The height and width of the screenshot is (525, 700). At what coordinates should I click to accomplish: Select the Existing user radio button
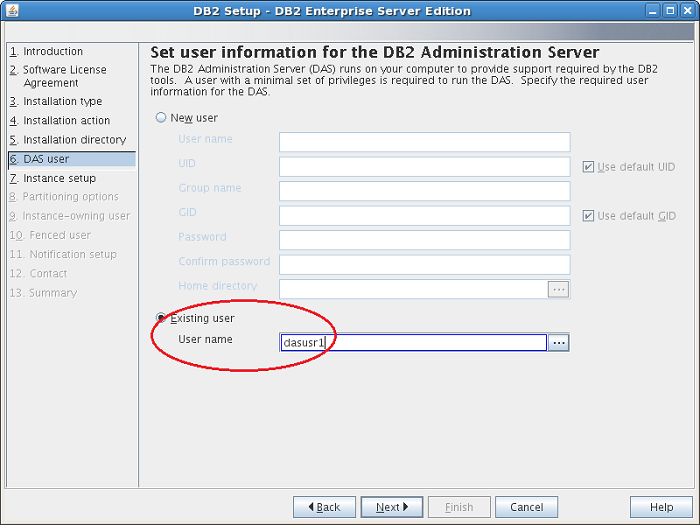click(x=161, y=318)
